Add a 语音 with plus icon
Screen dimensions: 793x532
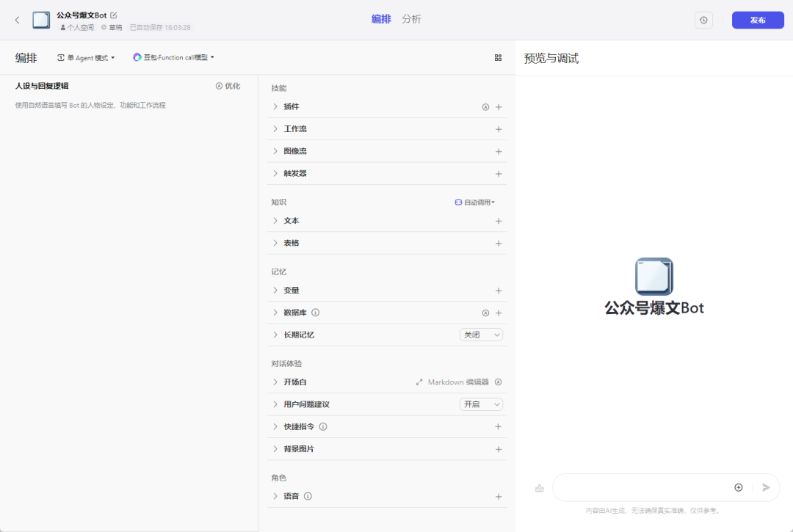click(x=499, y=497)
